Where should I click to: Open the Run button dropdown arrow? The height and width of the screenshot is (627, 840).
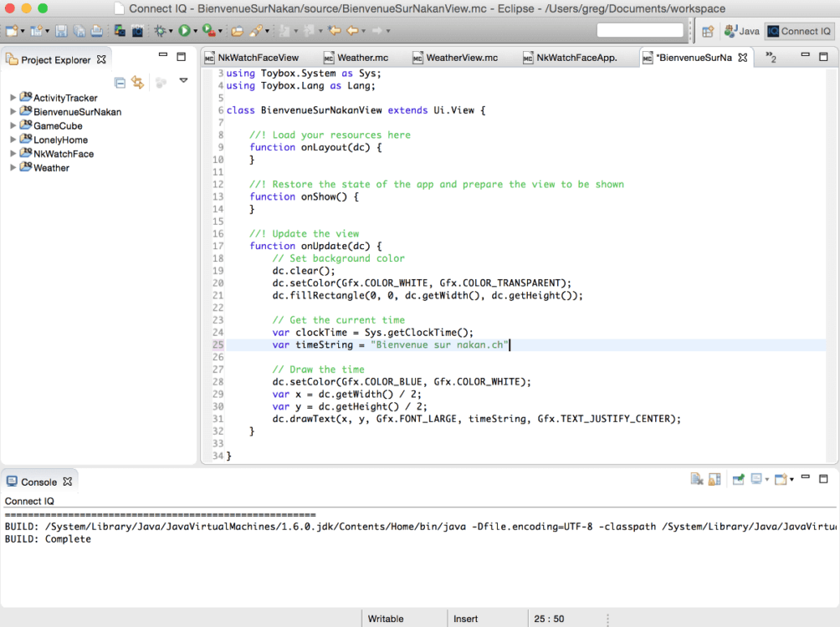pos(195,32)
